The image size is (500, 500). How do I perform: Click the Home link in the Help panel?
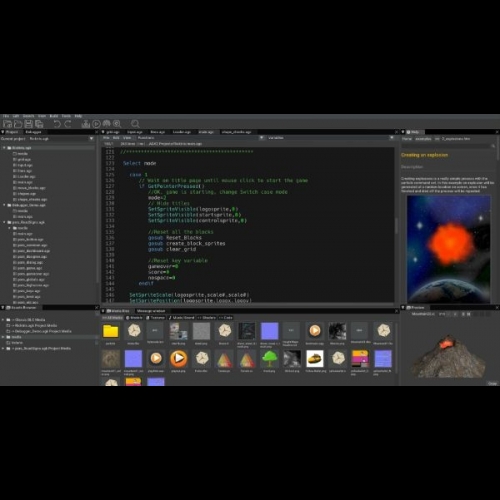tap(407, 139)
